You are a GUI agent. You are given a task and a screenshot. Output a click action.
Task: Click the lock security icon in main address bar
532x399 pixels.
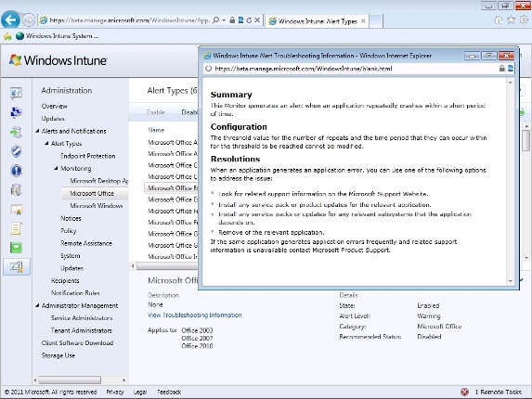(x=232, y=20)
